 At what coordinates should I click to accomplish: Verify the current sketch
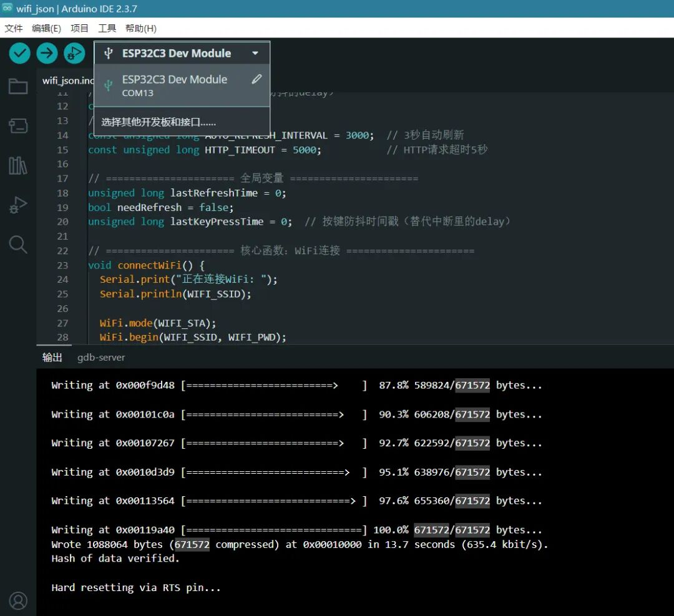[19, 53]
